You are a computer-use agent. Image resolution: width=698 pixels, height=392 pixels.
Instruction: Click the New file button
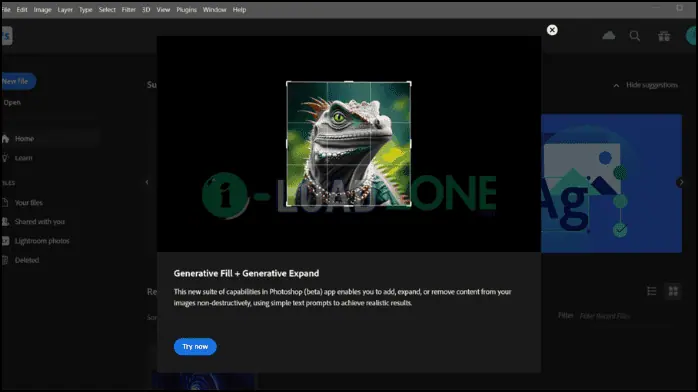pyautogui.click(x=18, y=81)
